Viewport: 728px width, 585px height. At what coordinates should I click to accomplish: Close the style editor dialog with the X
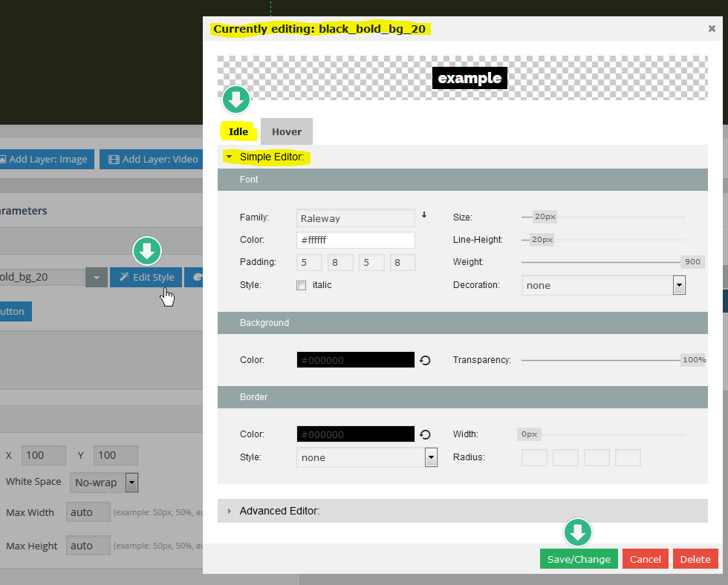(712, 29)
